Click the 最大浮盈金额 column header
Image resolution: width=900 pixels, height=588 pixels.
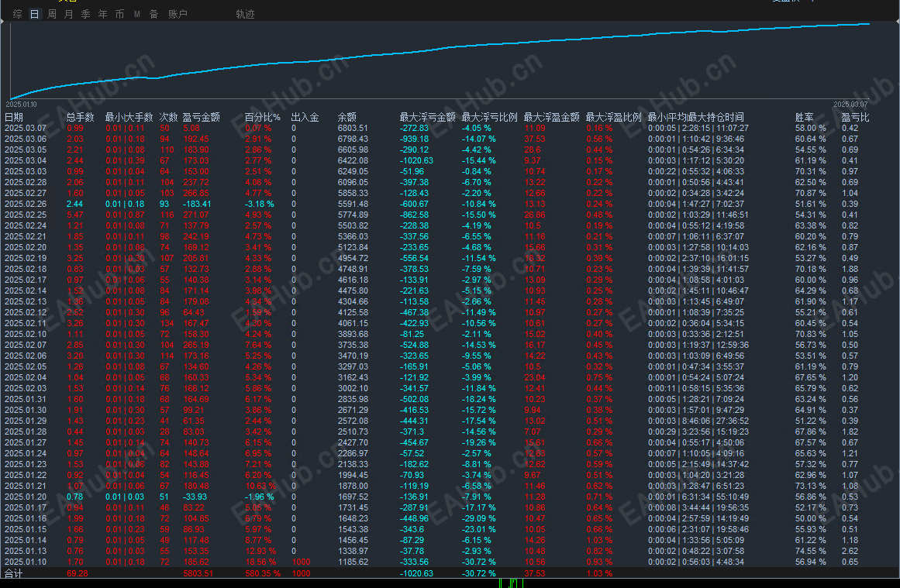(552, 117)
